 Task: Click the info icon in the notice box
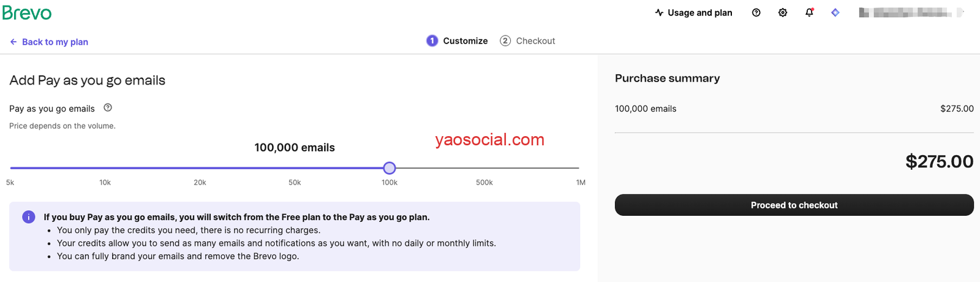tap(28, 217)
